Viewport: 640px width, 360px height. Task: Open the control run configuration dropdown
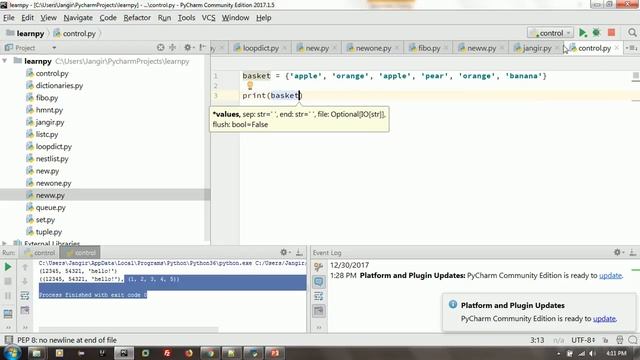[550, 33]
